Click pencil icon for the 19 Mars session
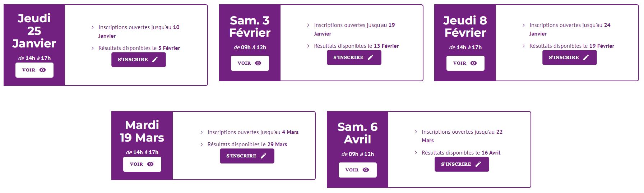Viewport: 644px width, 193px height. coord(264,156)
